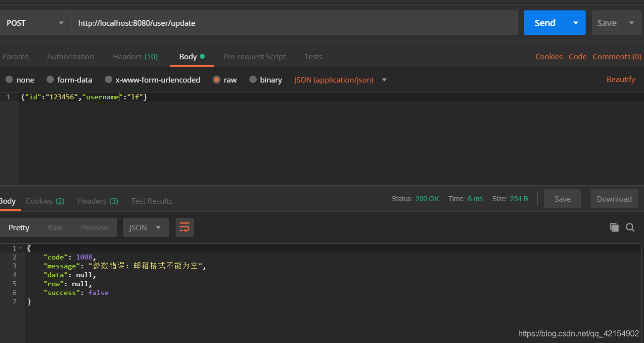Viewport: 644px width, 343px height.
Task: Click the "message" response line
Action: tap(124, 266)
